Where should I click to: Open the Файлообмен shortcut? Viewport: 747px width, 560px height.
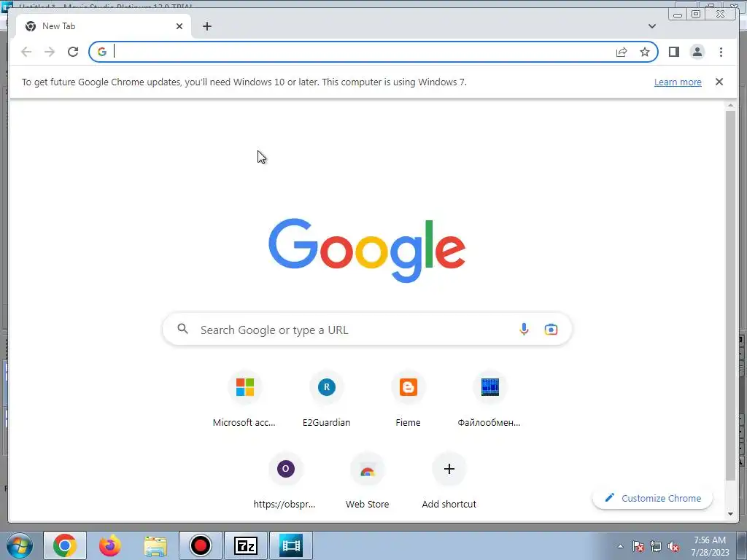pos(489,399)
